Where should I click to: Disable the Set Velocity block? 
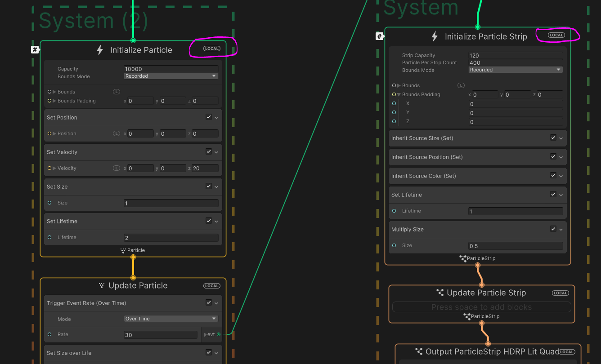pos(208,151)
